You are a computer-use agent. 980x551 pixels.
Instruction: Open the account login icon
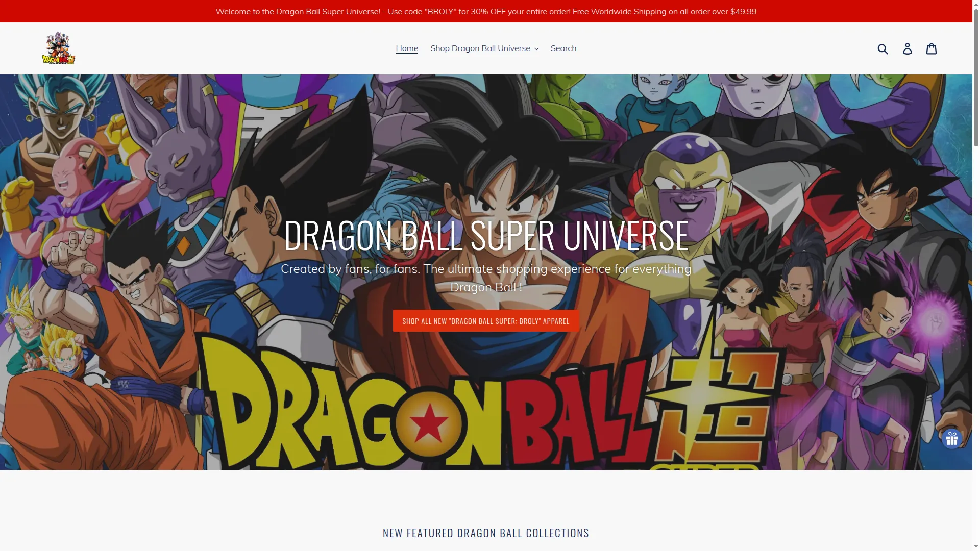pos(908,48)
